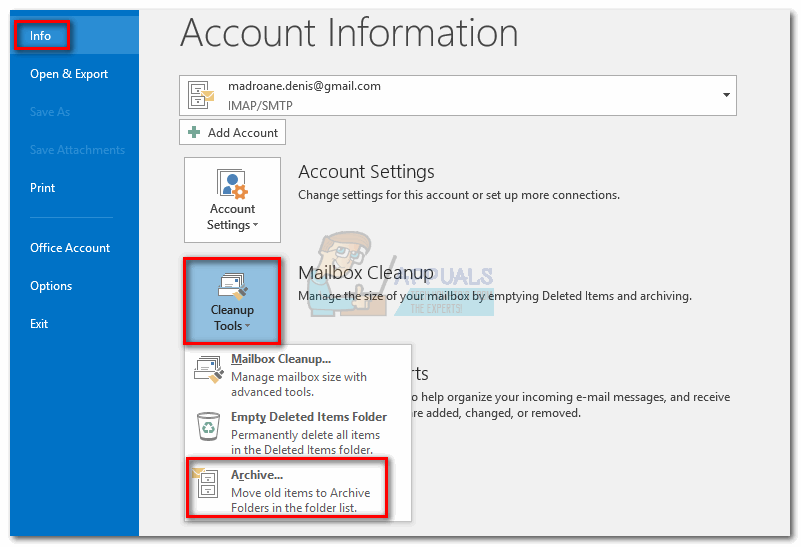Screen dimensions: 801x547
Task: Open the Cleanup Tools dropdown button
Action: point(232,301)
